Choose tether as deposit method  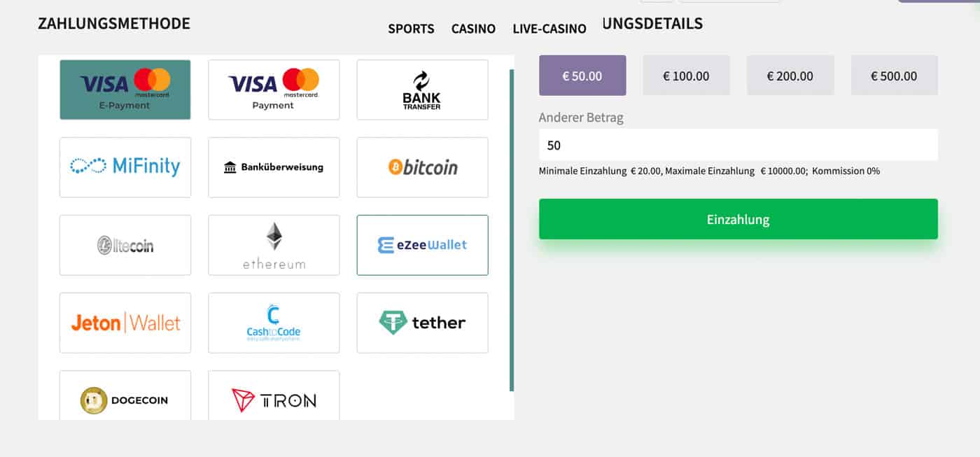click(x=422, y=323)
